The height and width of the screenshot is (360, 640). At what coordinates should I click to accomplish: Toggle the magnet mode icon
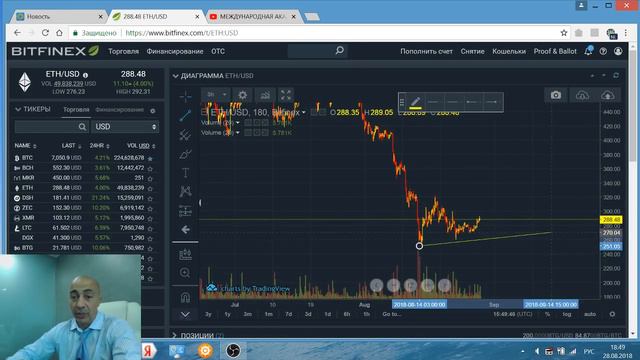click(185, 298)
